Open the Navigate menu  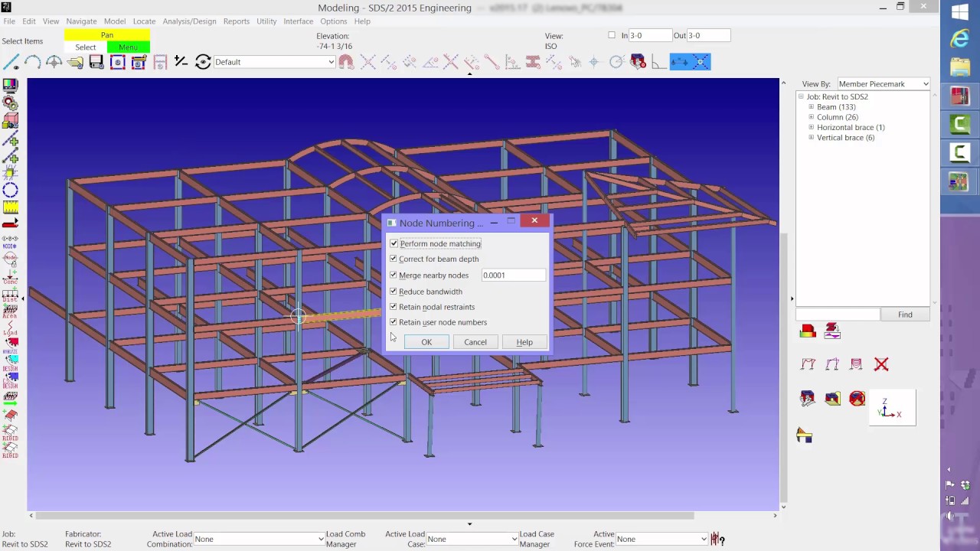[81, 21]
